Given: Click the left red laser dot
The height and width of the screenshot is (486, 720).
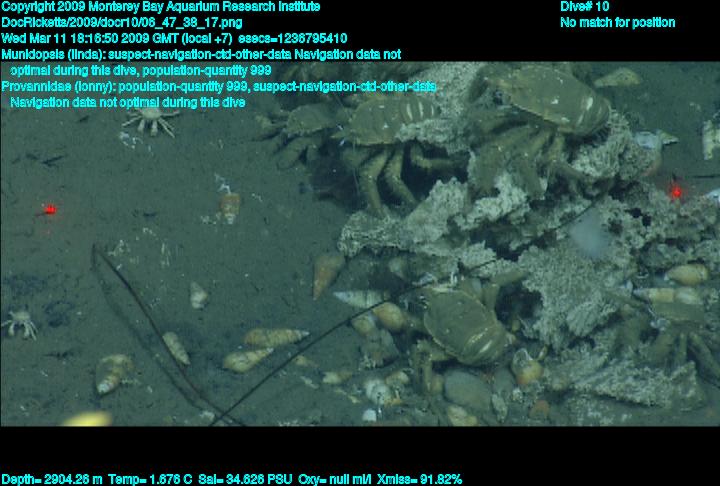Looking at the screenshot, I should (47, 209).
